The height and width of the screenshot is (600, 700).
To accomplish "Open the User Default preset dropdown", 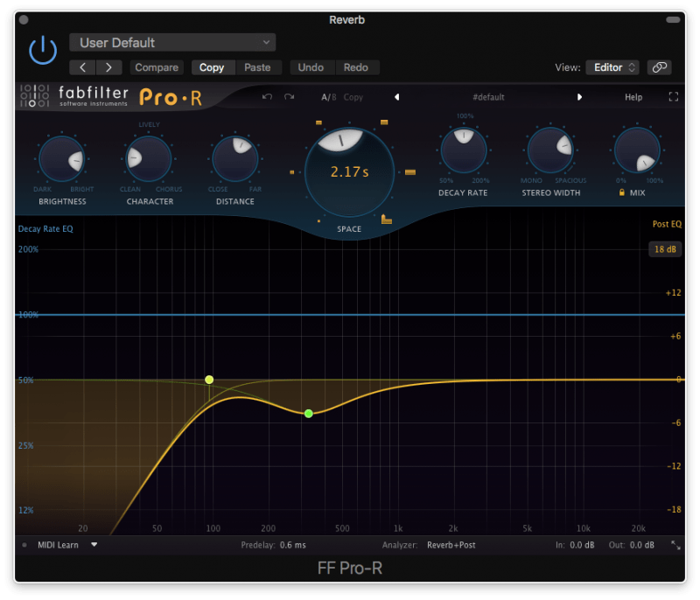I will 172,42.
